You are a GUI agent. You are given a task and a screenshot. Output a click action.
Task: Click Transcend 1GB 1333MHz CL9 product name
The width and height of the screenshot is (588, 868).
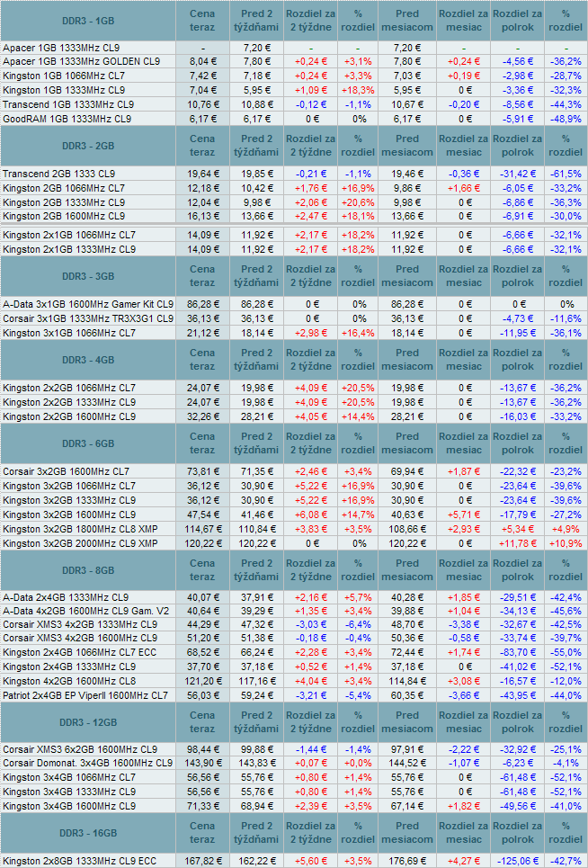pyautogui.click(x=68, y=104)
